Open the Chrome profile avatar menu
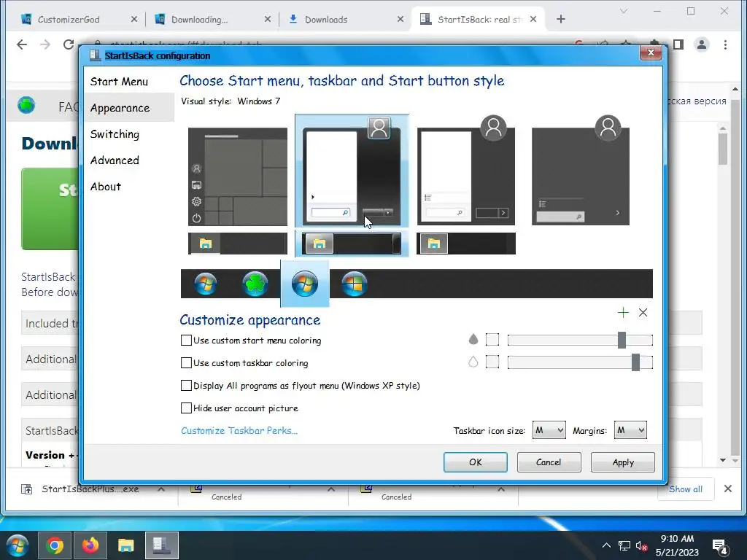The height and width of the screenshot is (560, 747). coord(702,44)
